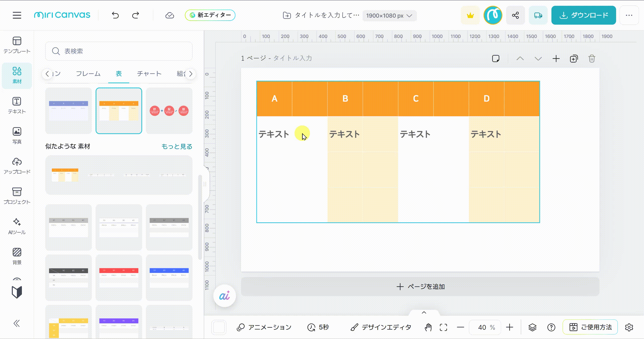Click the cloud save status icon
This screenshot has width=644, height=339.
[x=170, y=15]
